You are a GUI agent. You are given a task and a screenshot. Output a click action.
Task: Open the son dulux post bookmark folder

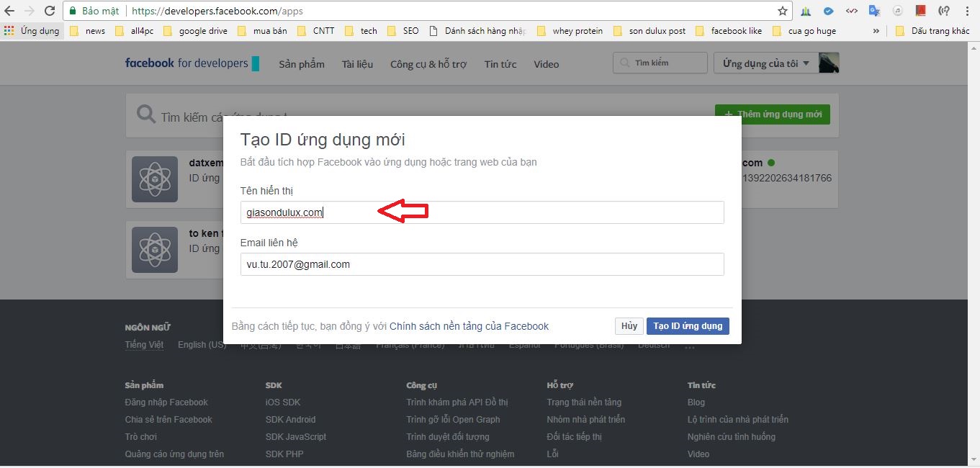[649, 31]
